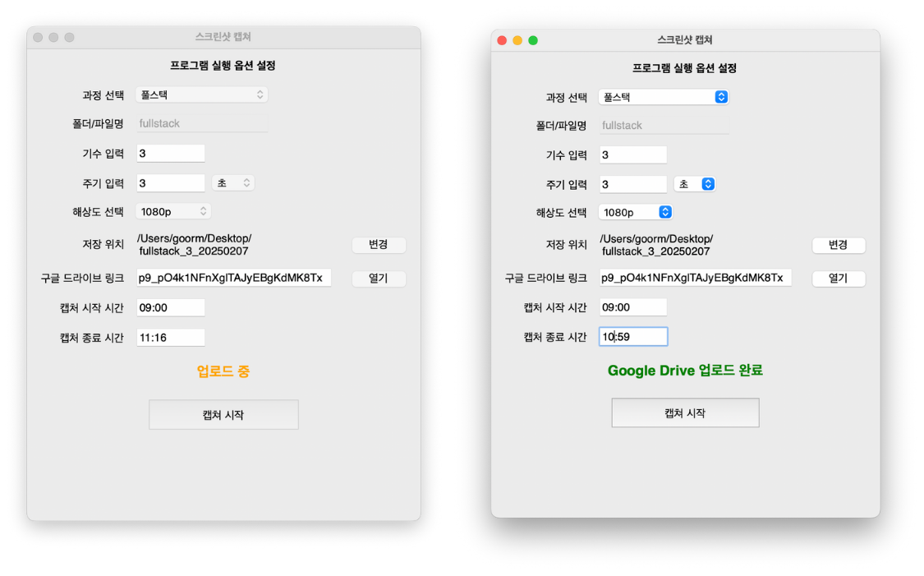Image resolution: width=924 pixels, height=576 pixels.
Task: Click 구글 드라이브 링크 field in the active window
Action: [x=695, y=278]
